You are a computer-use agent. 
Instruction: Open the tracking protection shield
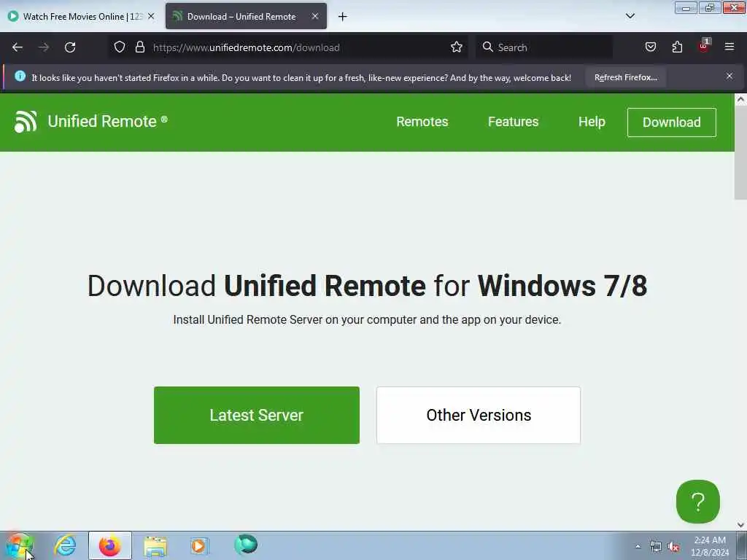tap(120, 47)
